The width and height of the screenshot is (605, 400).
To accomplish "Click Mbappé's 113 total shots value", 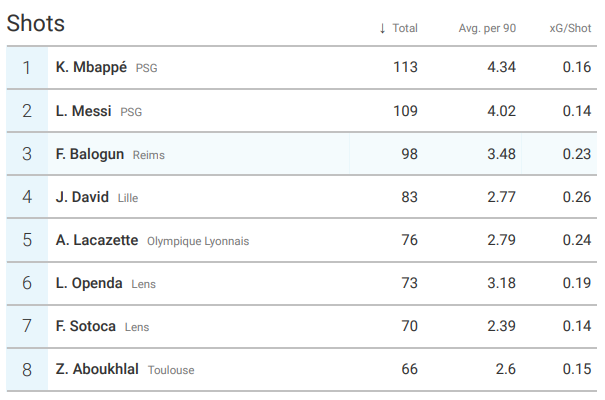I will coord(405,68).
